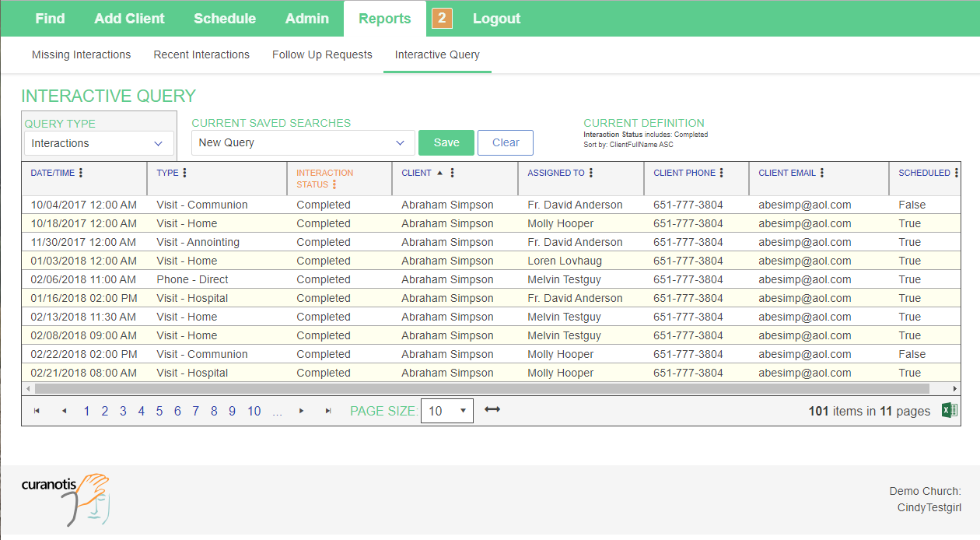Open Assigned To column options menu
This screenshot has height=540, width=980.
[591, 173]
